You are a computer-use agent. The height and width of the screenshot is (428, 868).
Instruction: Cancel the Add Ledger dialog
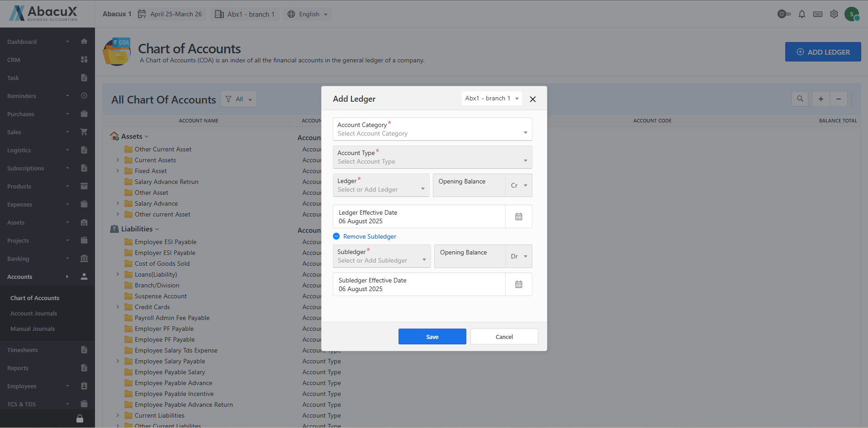(x=504, y=337)
